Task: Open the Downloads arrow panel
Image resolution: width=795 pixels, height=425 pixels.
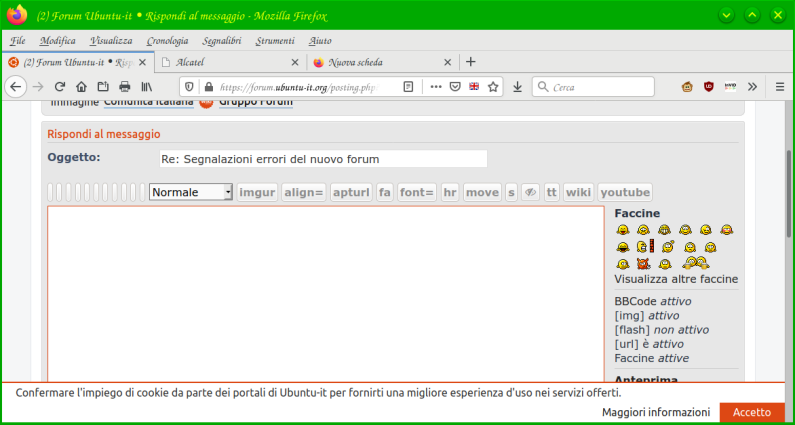Action: pyautogui.click(x=517, y=87)
